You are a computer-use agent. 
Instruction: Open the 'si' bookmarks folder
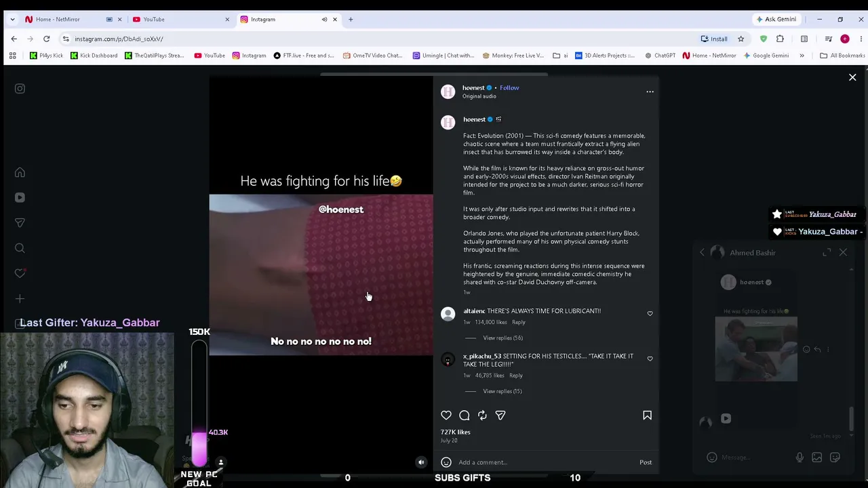tap(560, 56)
